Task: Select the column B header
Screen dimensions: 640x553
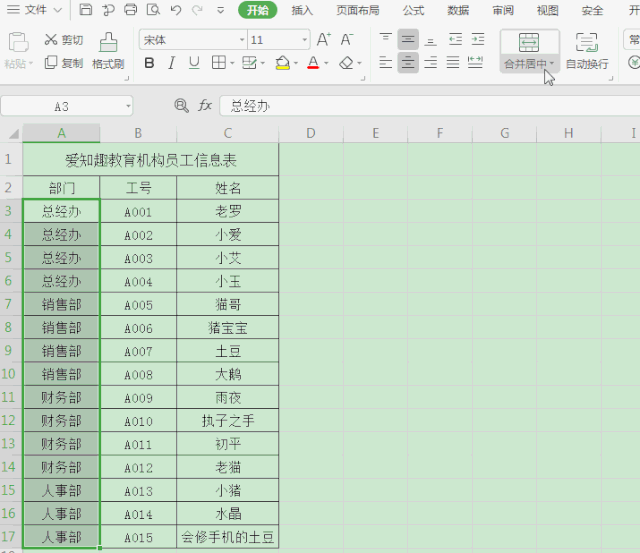Action: click(138, 133)
